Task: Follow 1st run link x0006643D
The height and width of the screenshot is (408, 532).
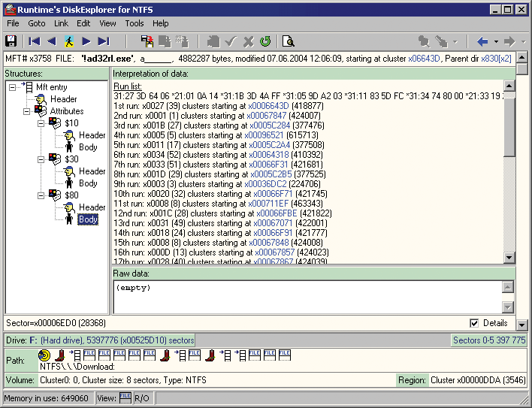Action: (268, 106)
